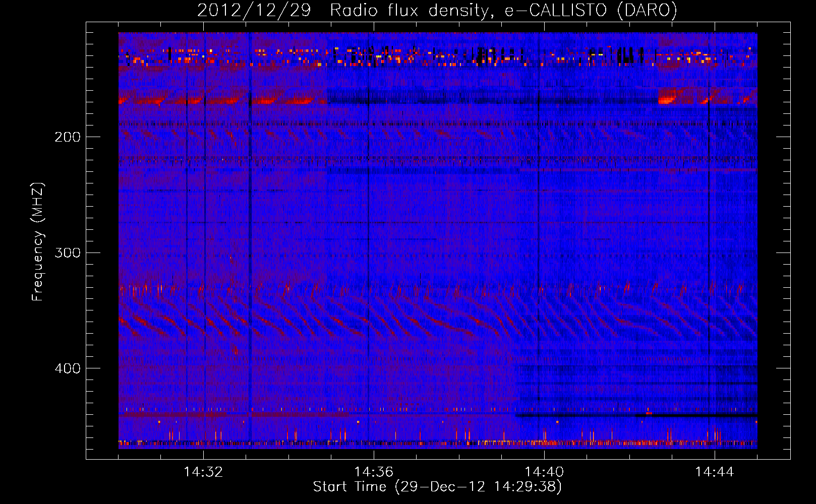Click the 300 frequency tick label
Viewport: 816px width, 504px height.
(68, 253)
